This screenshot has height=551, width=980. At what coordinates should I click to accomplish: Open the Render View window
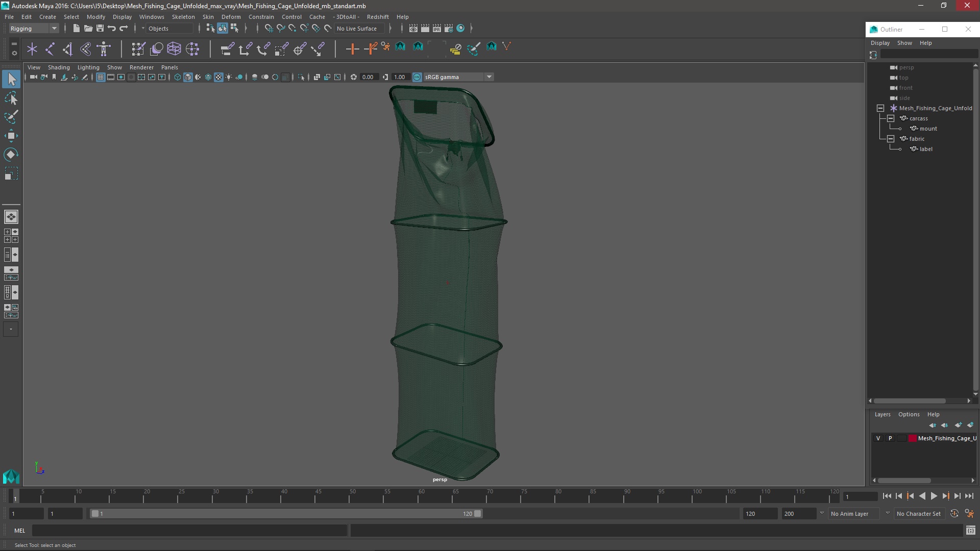[413, 29]
